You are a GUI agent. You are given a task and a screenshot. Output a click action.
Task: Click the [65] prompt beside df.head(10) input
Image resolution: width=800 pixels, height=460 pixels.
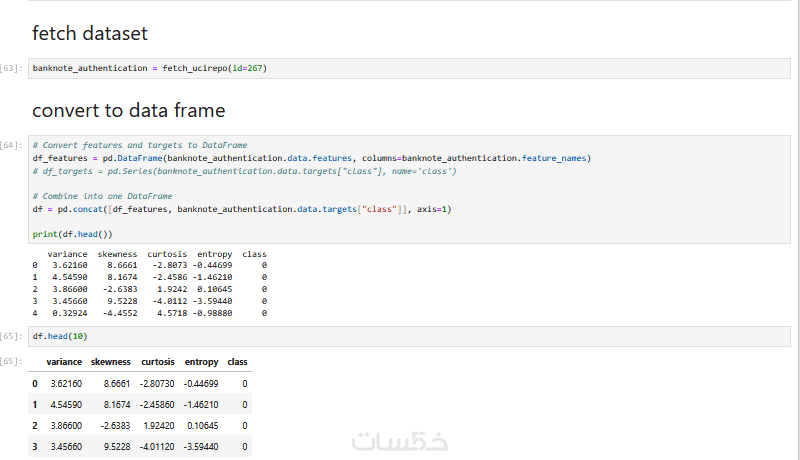pyautogui.click(x=12, y=336)
